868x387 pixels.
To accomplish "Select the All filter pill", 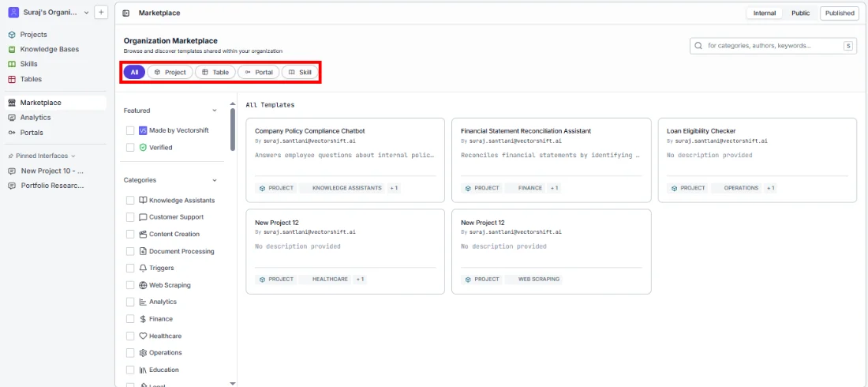I will point(134,72).
